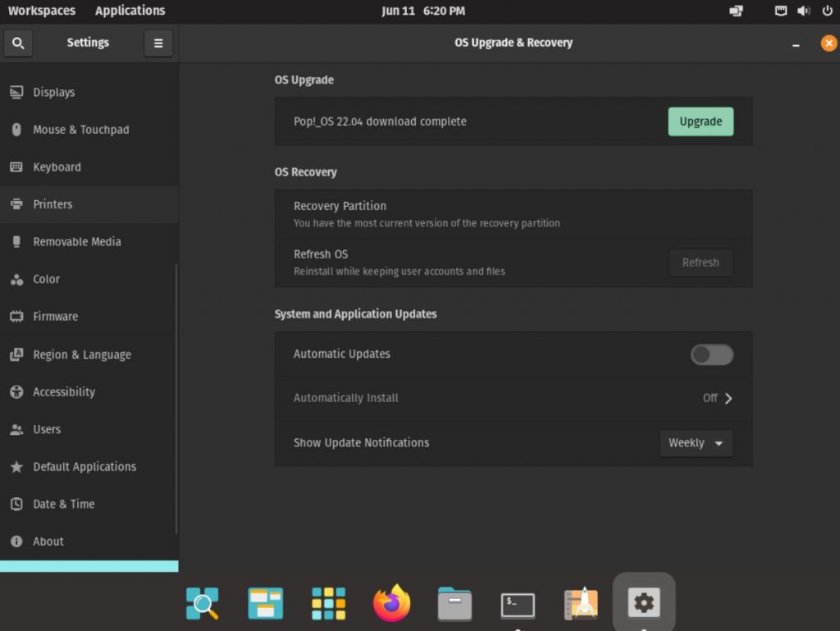Click the Upgrade button for Pop!_OS 22.04
Viewport: 840px width, 631px height.
click(x=701, y=121)
